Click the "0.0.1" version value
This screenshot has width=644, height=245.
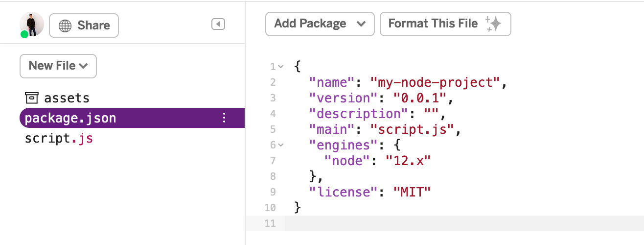coord(420,98)
